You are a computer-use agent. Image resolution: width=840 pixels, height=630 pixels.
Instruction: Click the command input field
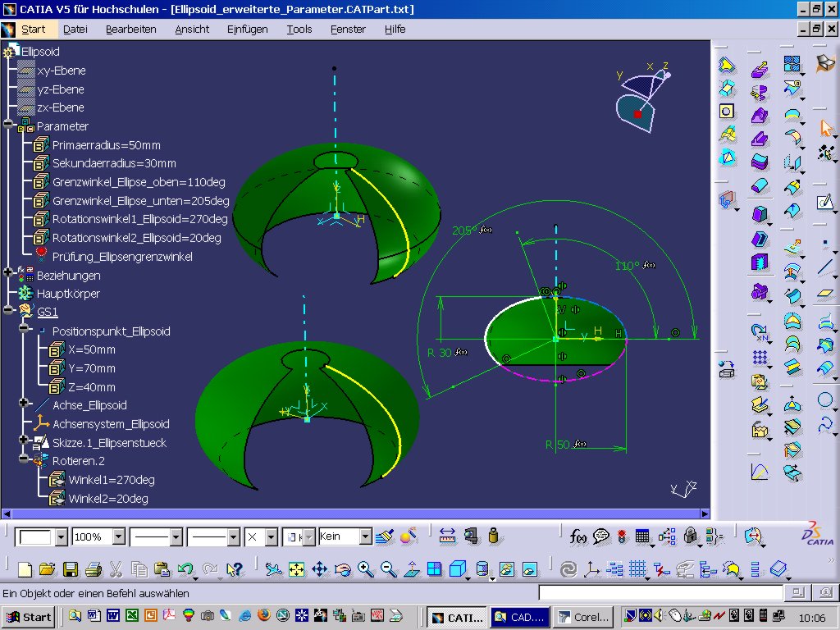(x=660, y=592)
